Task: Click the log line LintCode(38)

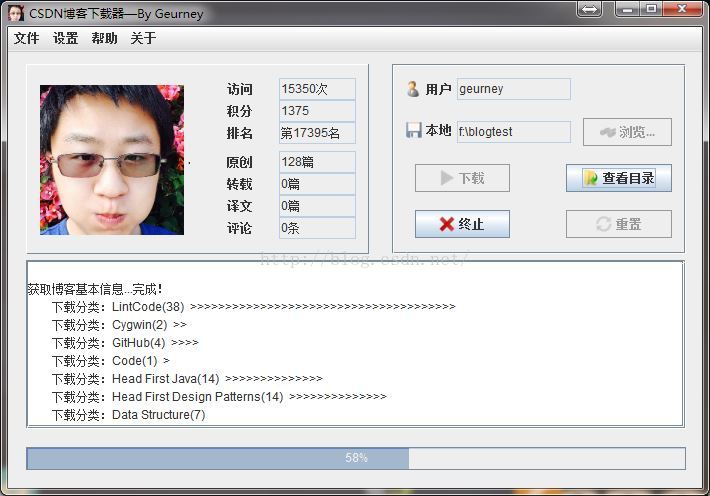Action: tap(254, 307)
